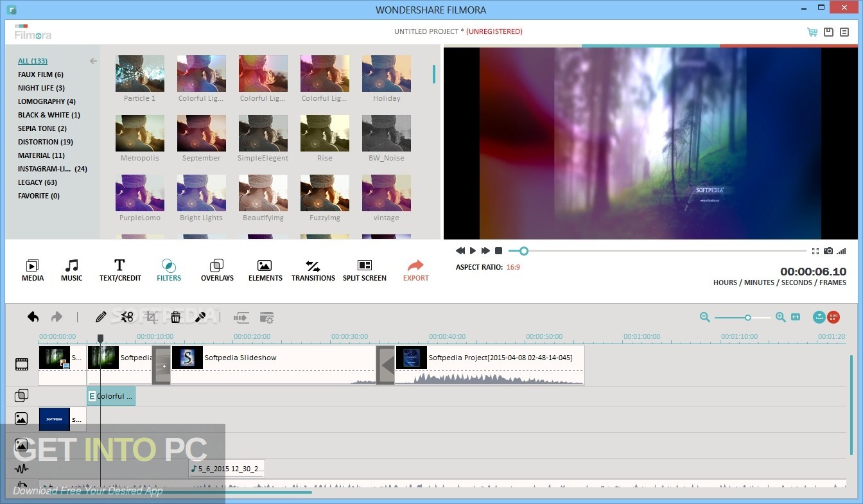Image resolution: width=863 pixels, height=504 pixels.
Task: Click the volume level icon
Action: pyautogui.click(x=842, y=251)
